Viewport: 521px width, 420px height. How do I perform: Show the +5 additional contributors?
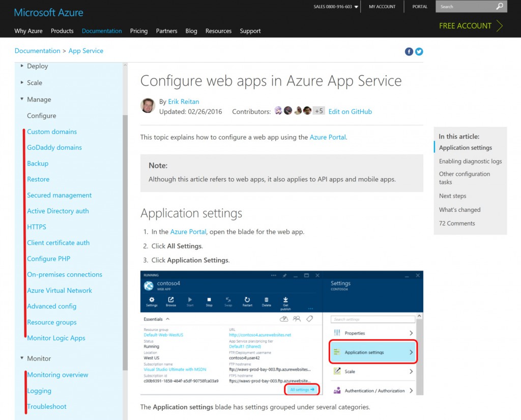[x=319, y=111]
